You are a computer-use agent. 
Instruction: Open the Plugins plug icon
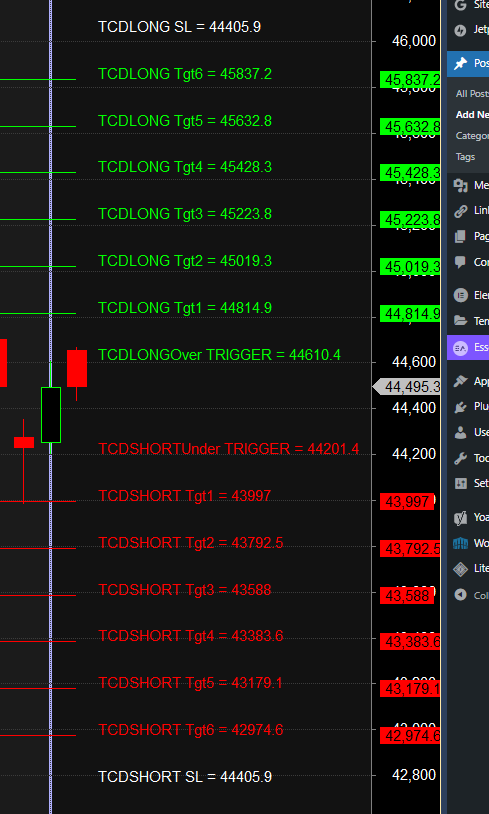pyautogui.click(x=460, y=406)
